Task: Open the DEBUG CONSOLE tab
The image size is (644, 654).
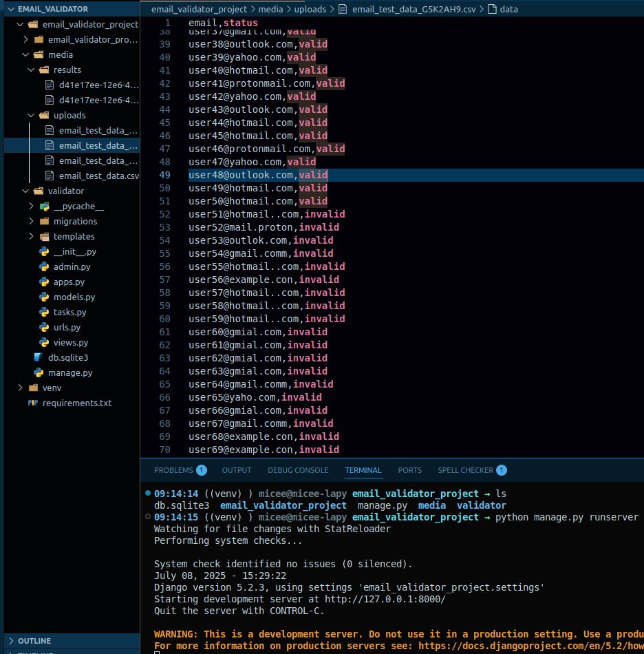Action: 298,470
